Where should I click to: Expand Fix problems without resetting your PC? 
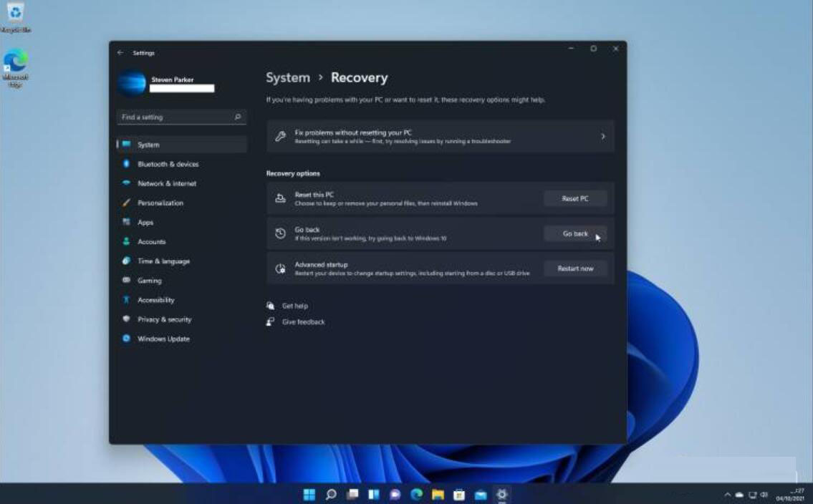[x=440, y=136]
